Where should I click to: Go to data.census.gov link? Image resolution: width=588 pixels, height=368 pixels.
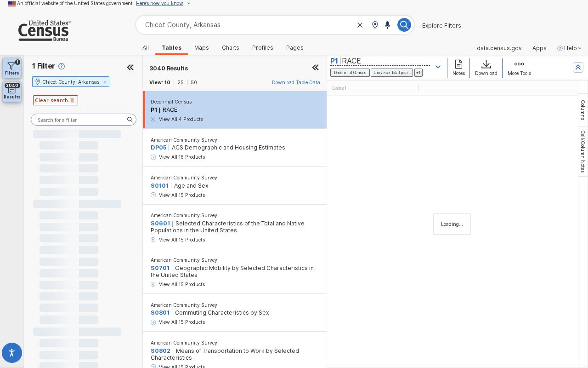pyautogui.click(x=499, y=48)
